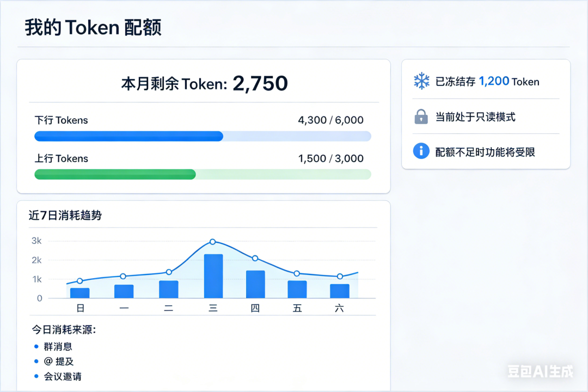Click the trend line point above 一

coord(123,276)
